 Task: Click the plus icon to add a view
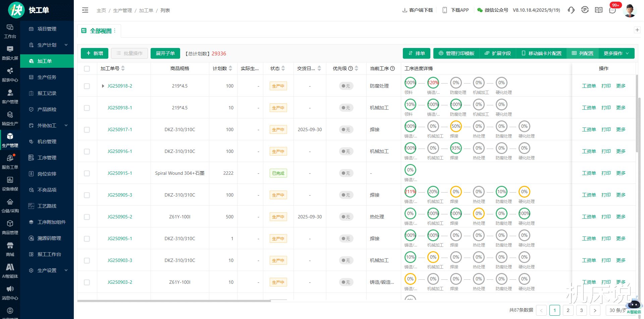[637, 30]
